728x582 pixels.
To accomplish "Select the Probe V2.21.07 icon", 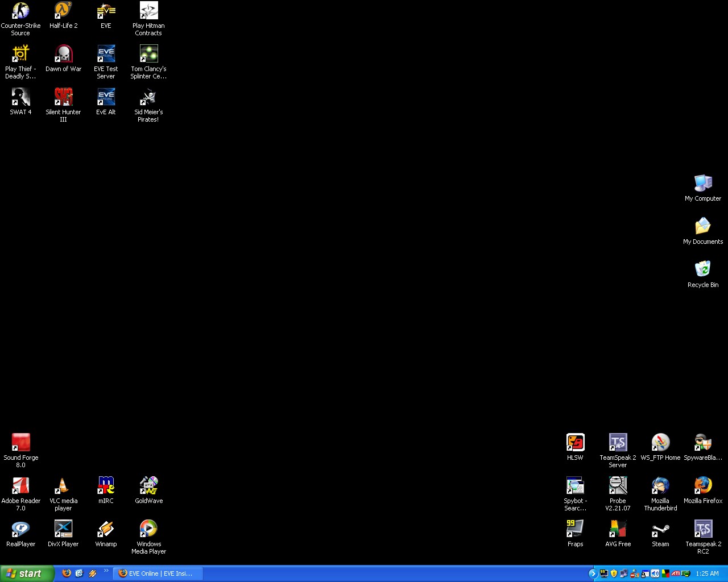I will (618, 494).
